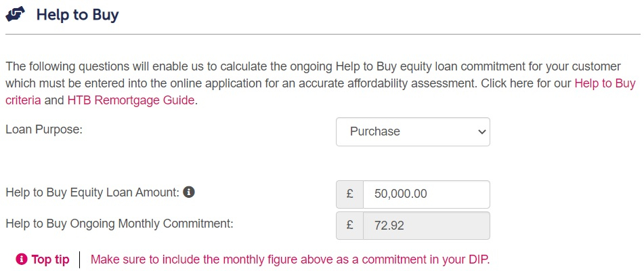
Task: Click the Equity Loan Amount field showing 50,000.00
Action: pyautogui.click(x=427, y=194)
